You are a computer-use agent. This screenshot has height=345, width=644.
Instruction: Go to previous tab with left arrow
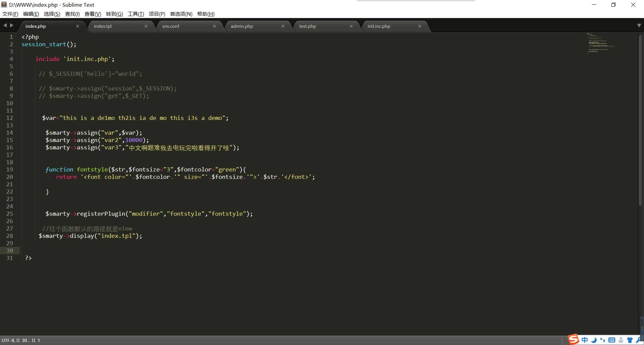[5, 25]
